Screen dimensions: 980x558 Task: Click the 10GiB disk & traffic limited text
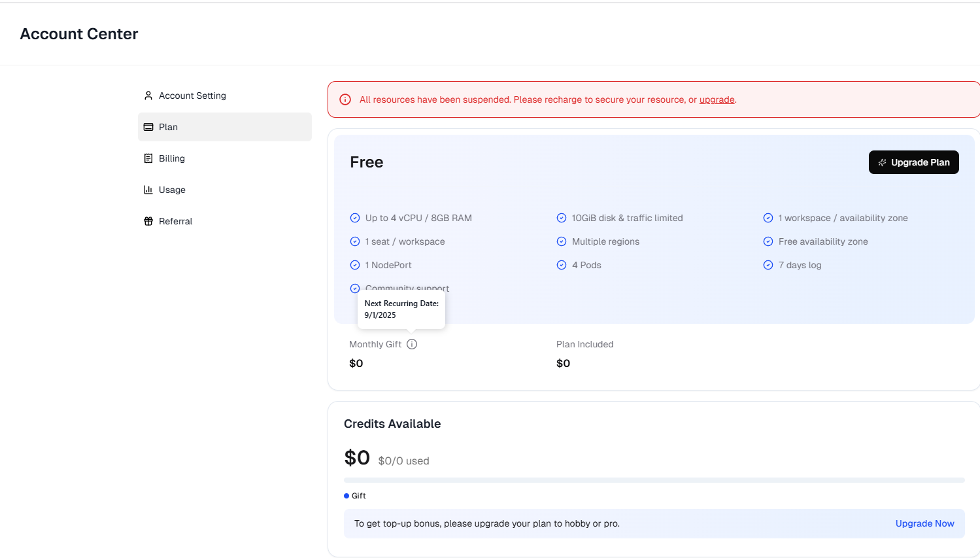point(628,218)
